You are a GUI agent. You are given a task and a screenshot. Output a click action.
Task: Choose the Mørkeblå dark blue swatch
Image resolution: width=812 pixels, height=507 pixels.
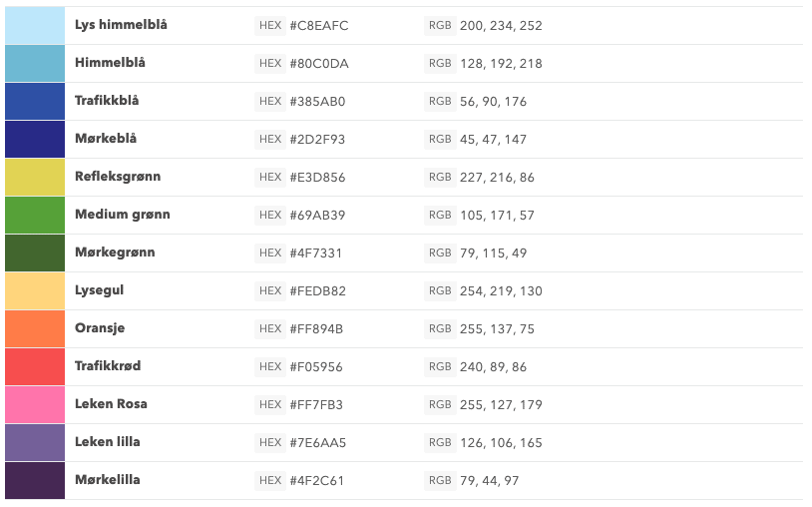pyautogui.click(x=35, y=139)
